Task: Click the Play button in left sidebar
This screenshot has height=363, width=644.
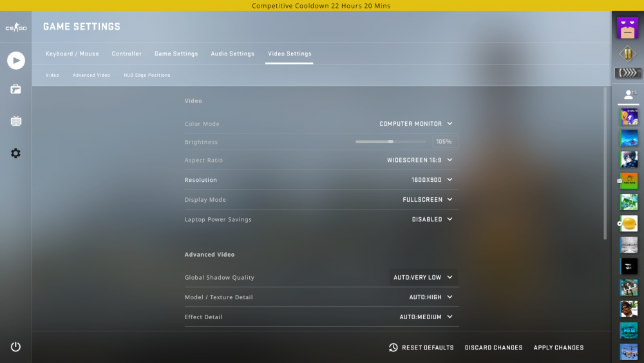Action: pos(16,61)
